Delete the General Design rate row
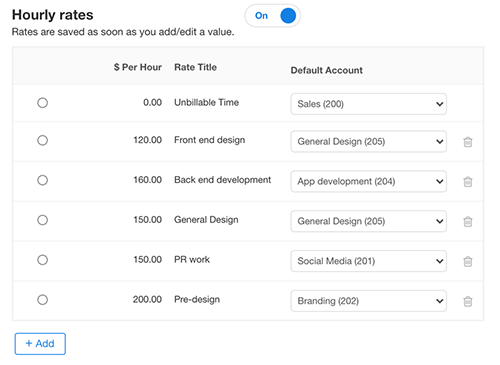 [468, 221]
